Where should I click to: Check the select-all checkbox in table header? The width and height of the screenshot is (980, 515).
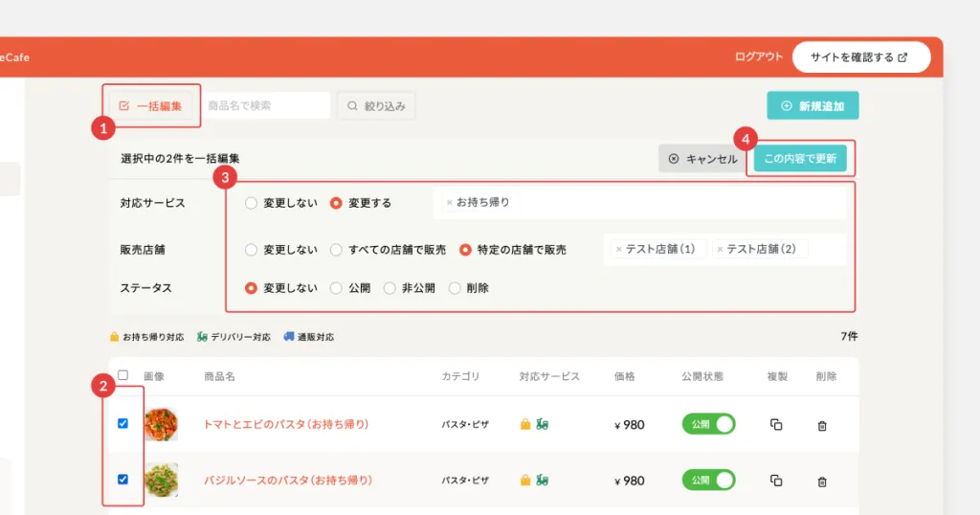coord(122,376)
